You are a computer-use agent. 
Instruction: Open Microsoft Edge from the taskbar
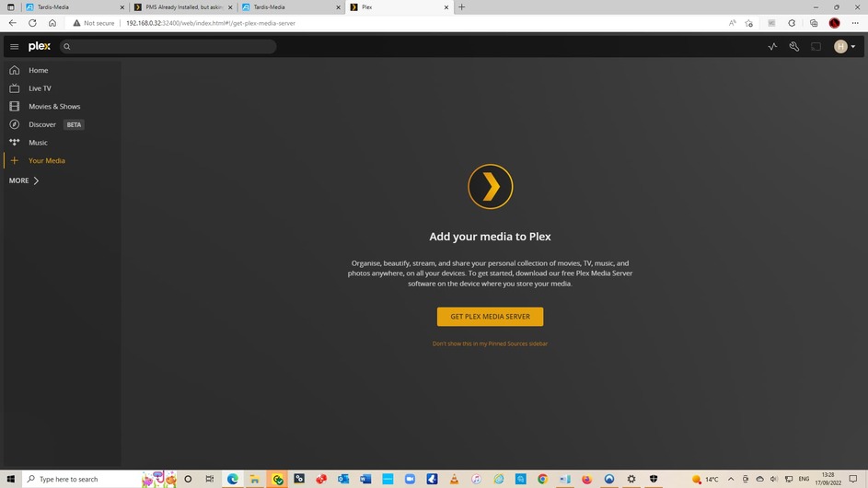pyautogui.click(x=233, y=479)
